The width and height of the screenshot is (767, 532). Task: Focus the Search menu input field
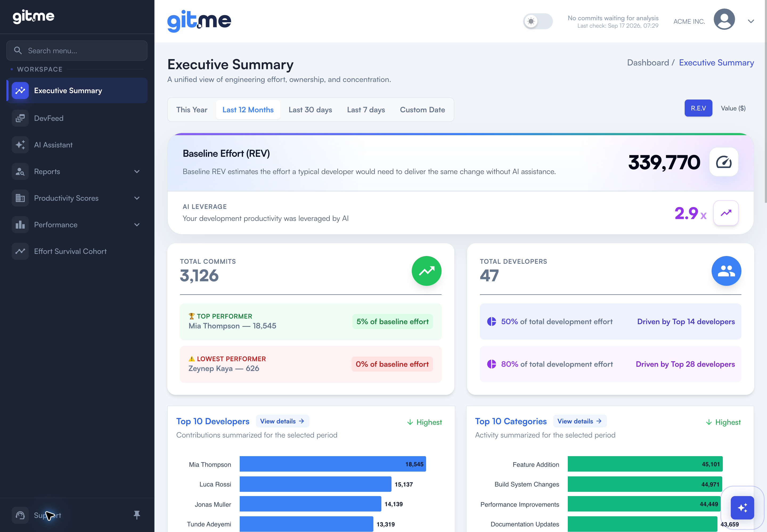pyautogui.click(x=77, y=51)
